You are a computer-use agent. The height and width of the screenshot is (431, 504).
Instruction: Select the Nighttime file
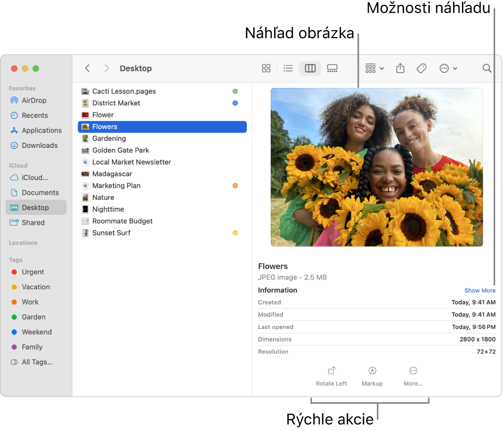pyautogui.click(x=162, y=209)
